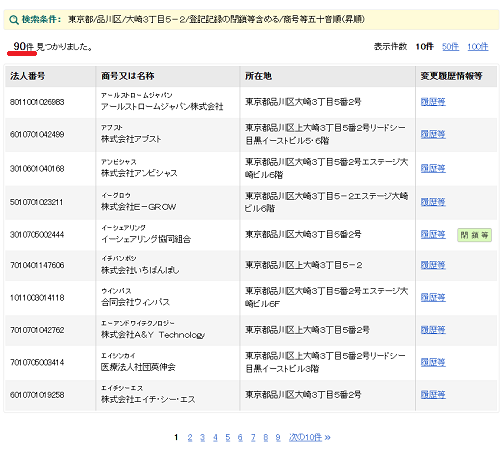This screenshot has height=449, width=500.
Task: Go to results page 5
Action: click(228, 437)
